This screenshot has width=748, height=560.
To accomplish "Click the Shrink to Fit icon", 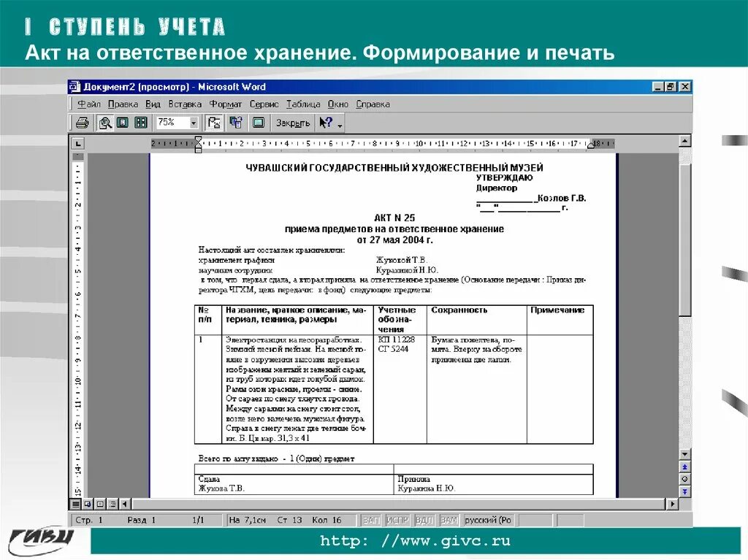I will click(x=236, y=123).
